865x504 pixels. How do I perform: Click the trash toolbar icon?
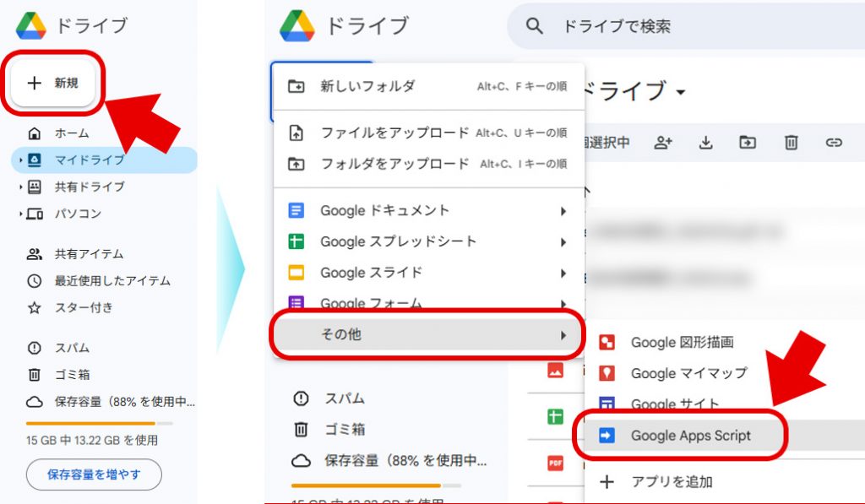(x=791, y=143)
